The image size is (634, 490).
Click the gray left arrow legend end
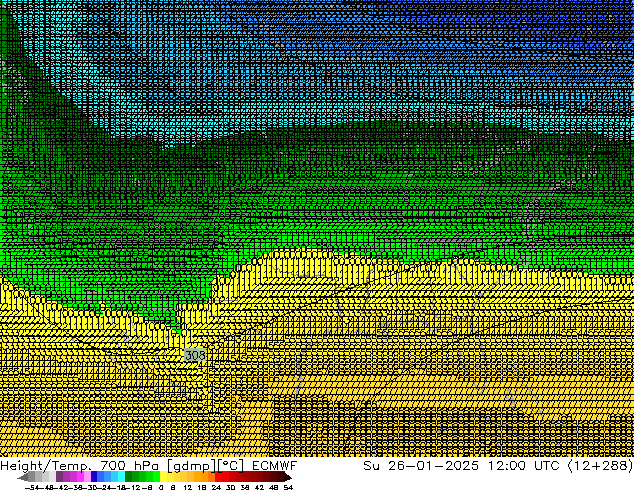click(23, 477)
